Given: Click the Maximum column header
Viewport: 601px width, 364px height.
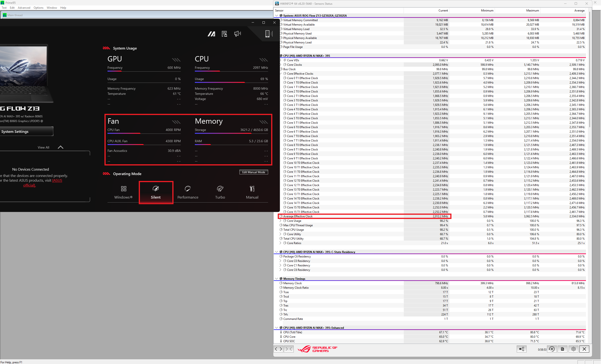Looking at the screenshot, I should tap(517, 11).
